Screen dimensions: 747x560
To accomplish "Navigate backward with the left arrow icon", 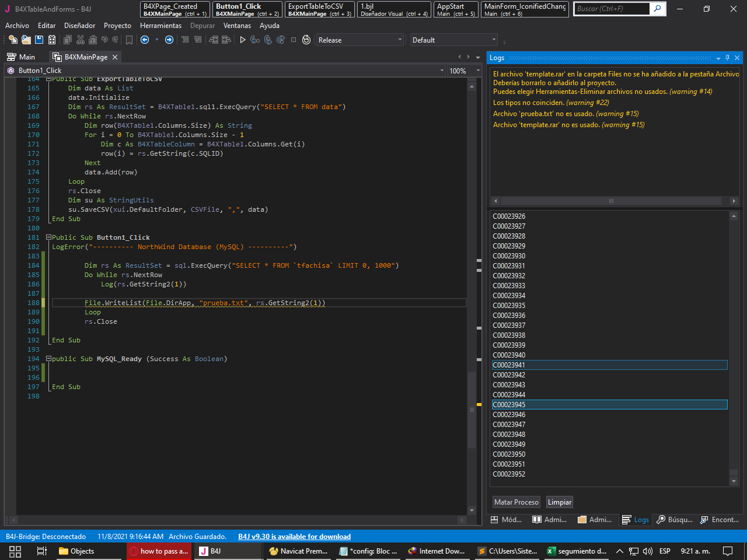I will tap(145, 40).
